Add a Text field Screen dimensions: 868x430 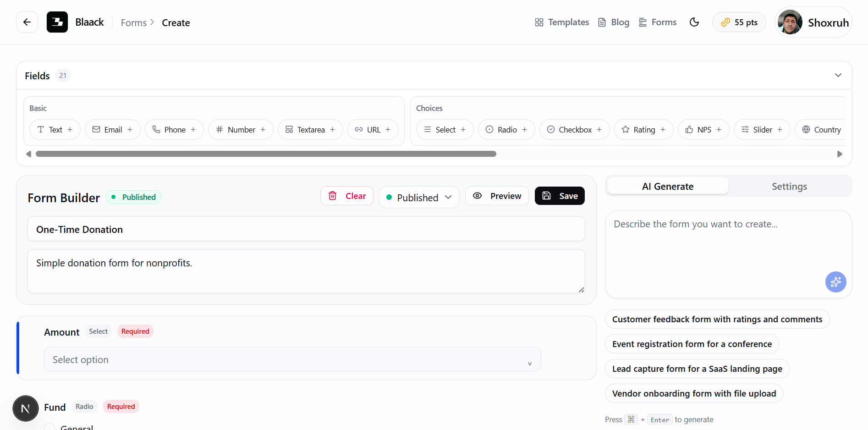[55, 130]
